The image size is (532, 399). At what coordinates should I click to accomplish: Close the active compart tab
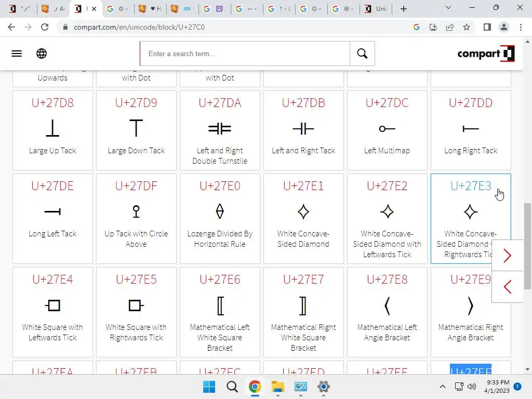pos(94,9)
